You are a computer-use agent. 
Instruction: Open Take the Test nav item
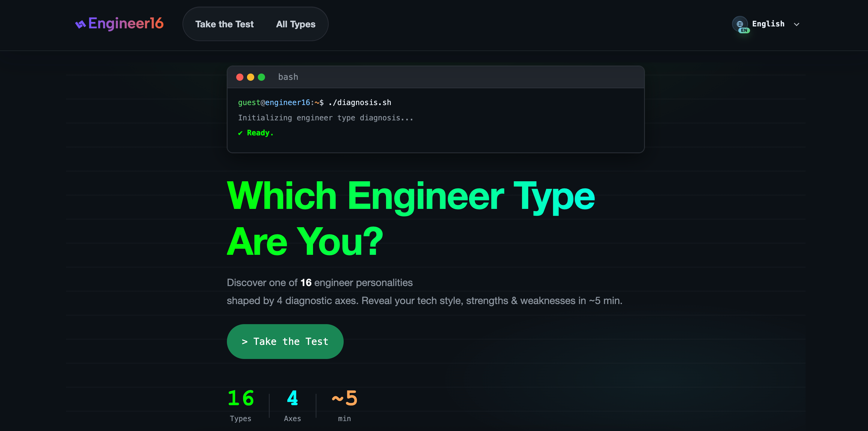tap(225, 24)
